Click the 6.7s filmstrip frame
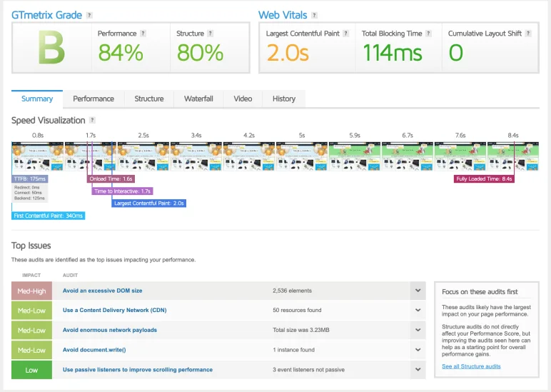The image size is (551, 392). [x=408, y=156]
